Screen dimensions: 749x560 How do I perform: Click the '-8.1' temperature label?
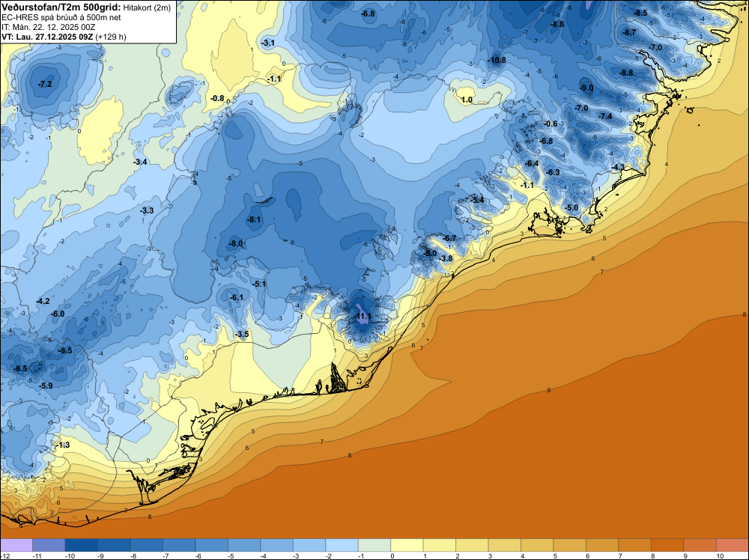tap(254, 219)
